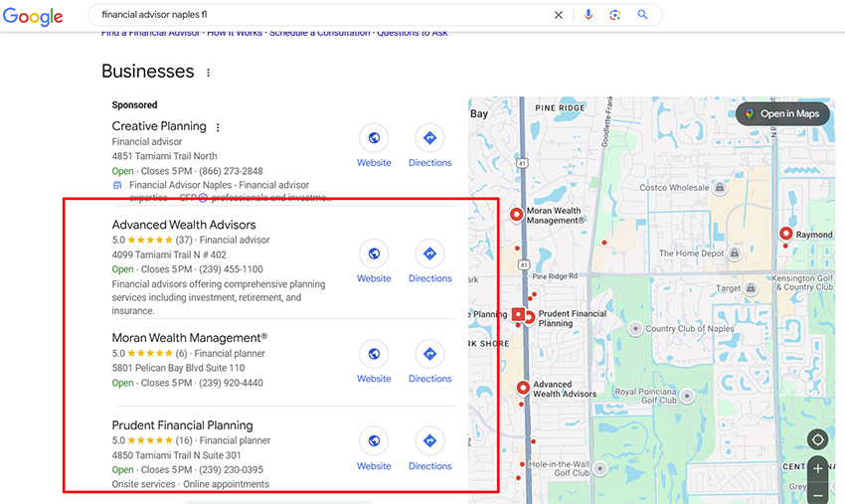The width and height of the screenshot is (845, 504).
Task: Click address 4851 Tamiami Trail North
Action: [x=164, y=156]
